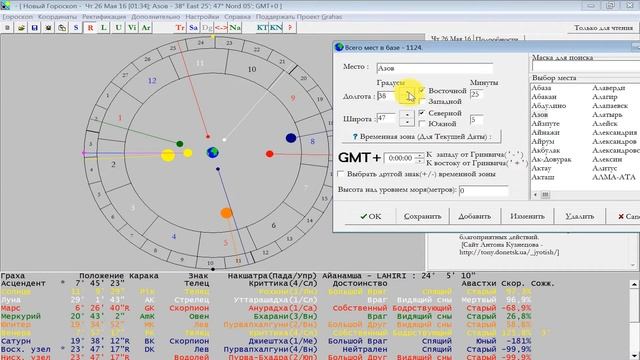Open the KN toolbar button
This screenshot has height=360, width=640.
pos(276,28)
